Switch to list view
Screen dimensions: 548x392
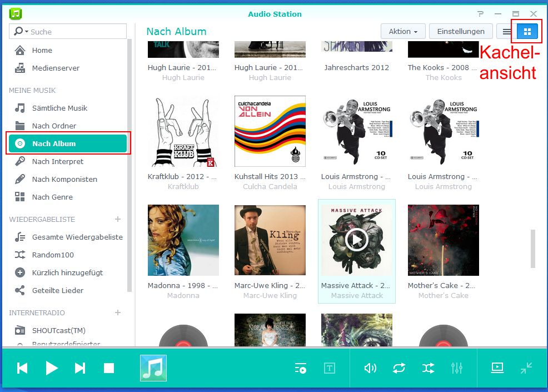pyautogui.click(x=506, y=32)
